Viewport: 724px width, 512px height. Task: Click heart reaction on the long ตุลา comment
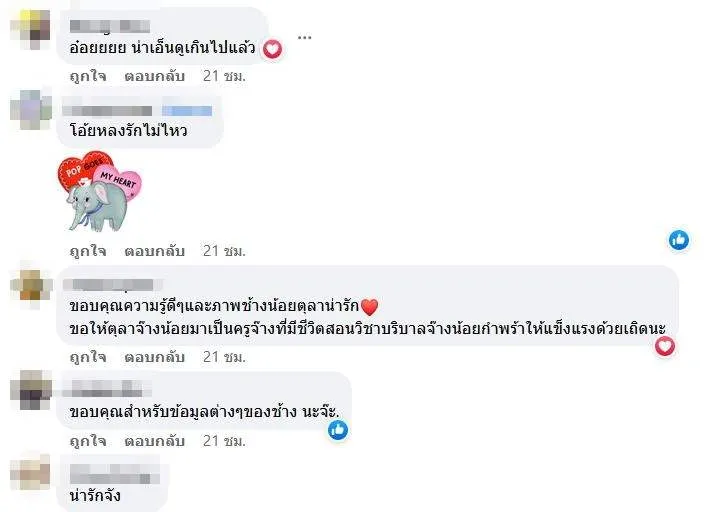[x=664, y=346]
